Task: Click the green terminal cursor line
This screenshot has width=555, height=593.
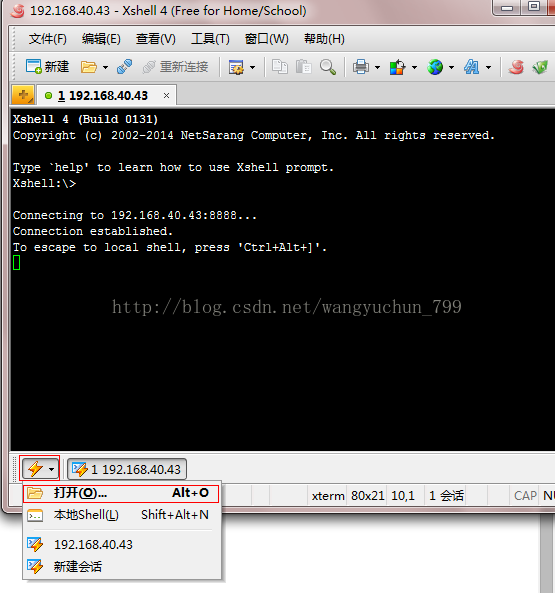Action: [16, 262]
